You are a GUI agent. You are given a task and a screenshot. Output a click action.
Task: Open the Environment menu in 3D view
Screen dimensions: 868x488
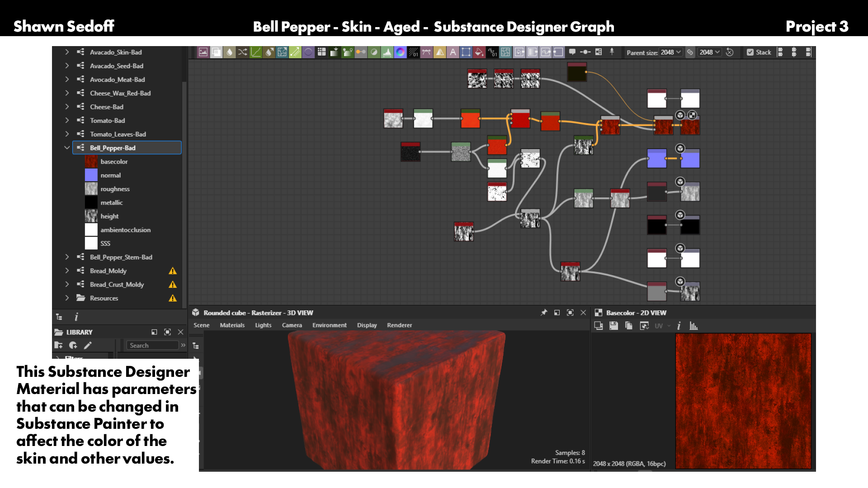point(330,325)
